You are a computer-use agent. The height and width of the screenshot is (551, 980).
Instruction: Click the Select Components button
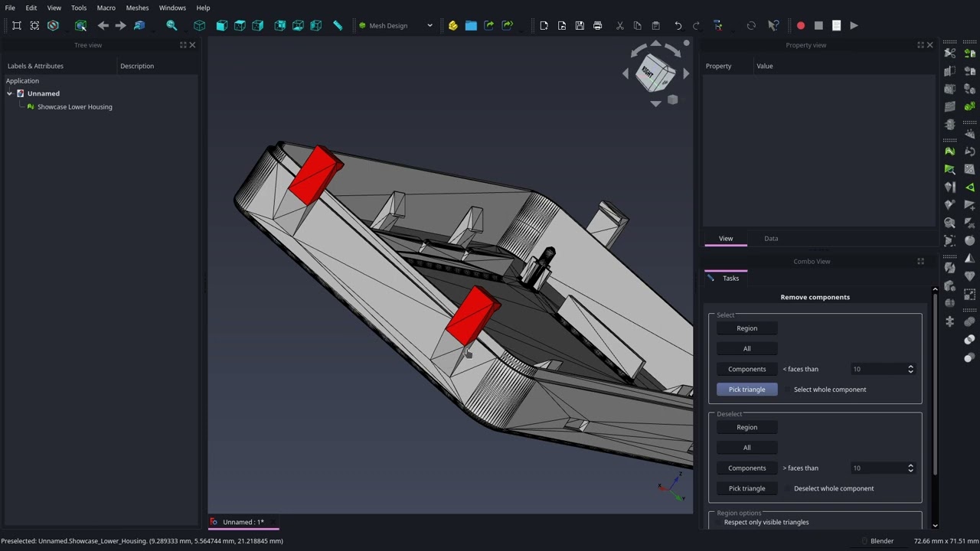[746, 369]
